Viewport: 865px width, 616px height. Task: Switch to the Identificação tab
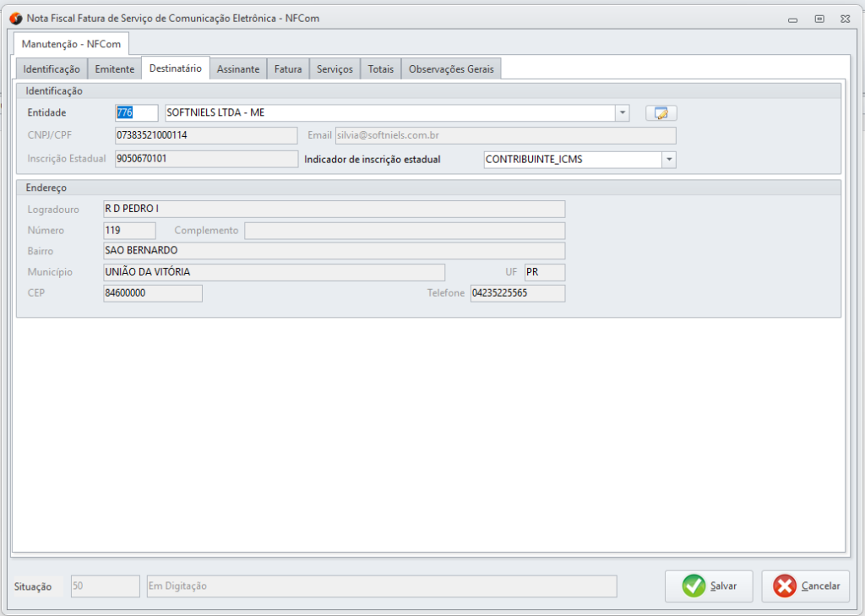(x=52, y=69)
